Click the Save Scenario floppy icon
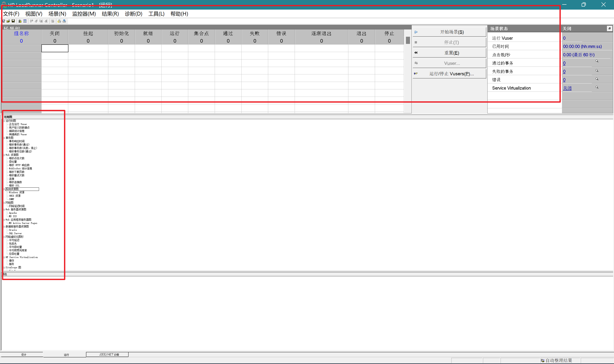 tap(13, 21)
